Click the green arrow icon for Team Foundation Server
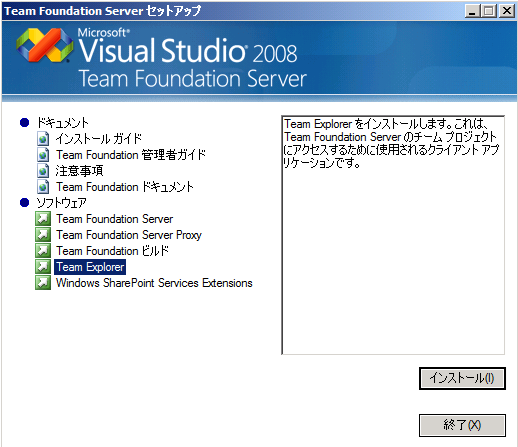The image size is (518, 447). pyautogui.click(x=43, y=219)
